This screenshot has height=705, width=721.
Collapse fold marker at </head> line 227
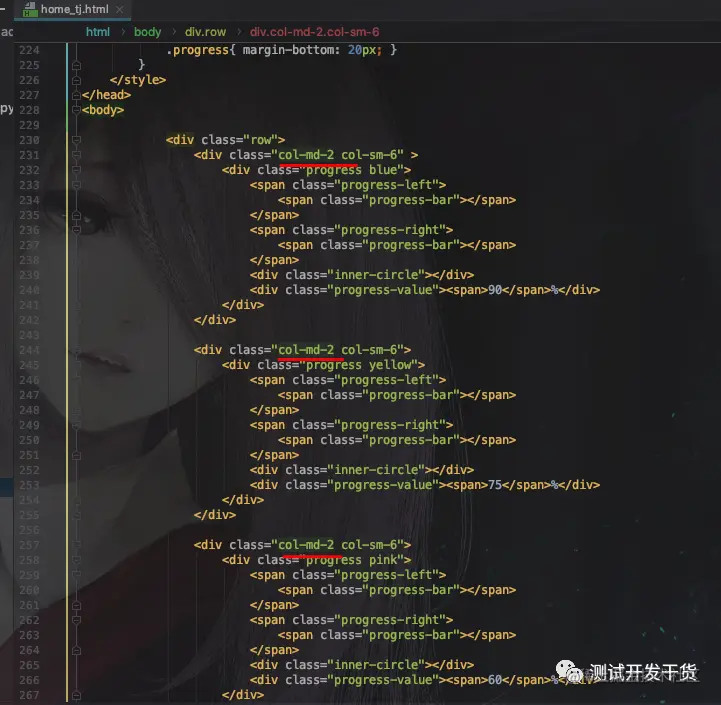pos(76,95)
